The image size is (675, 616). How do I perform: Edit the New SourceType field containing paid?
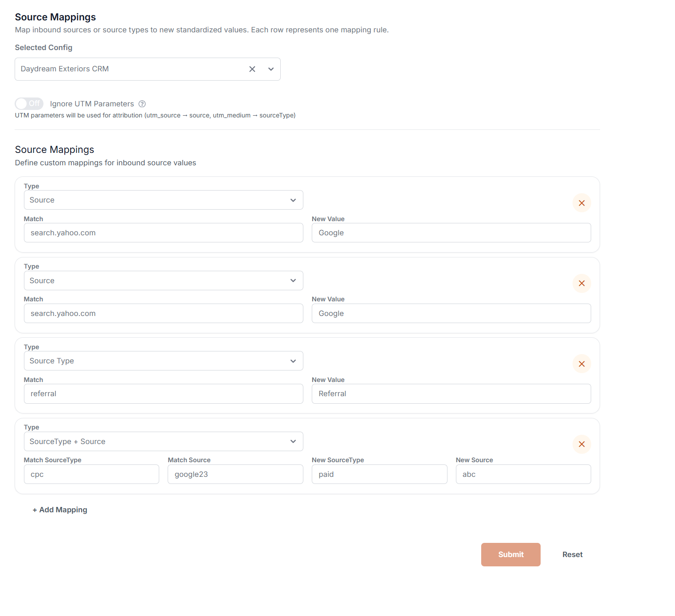pos(379,474)
